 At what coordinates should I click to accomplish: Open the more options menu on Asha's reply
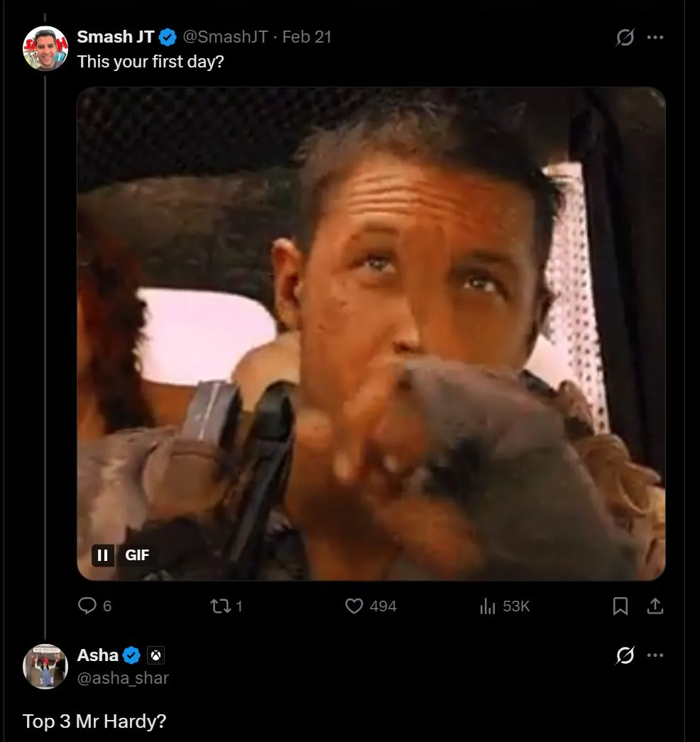pyautogui.click(x=656, y=655)
